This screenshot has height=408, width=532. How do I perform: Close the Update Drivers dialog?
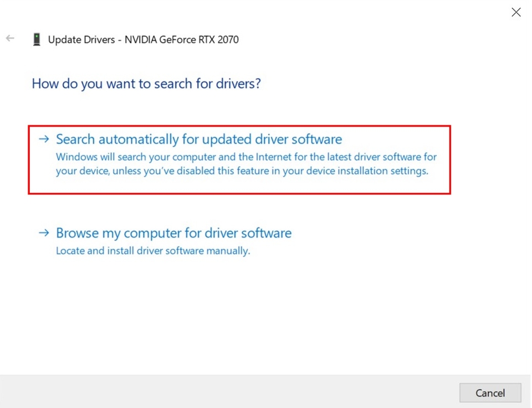click(516, 12)
